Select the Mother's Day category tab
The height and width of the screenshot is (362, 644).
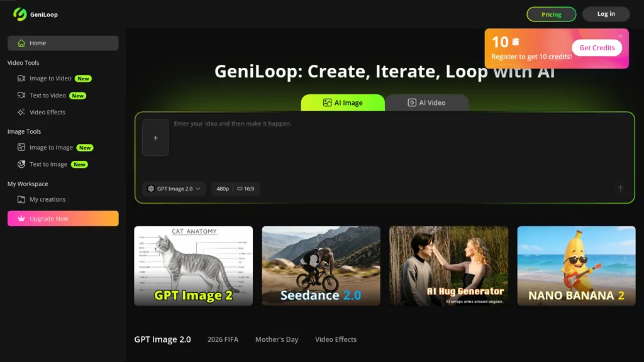click(x=277, y=339)
